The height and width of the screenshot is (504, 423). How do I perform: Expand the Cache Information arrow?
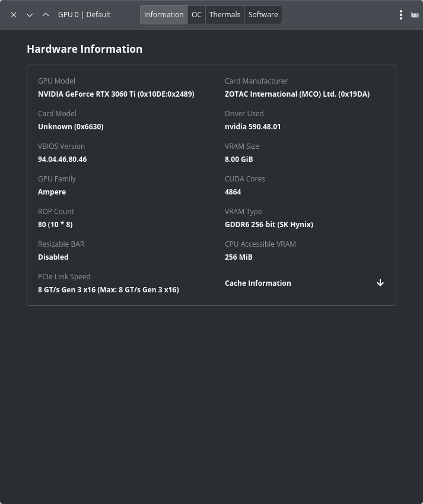click(x=380, y=283)
